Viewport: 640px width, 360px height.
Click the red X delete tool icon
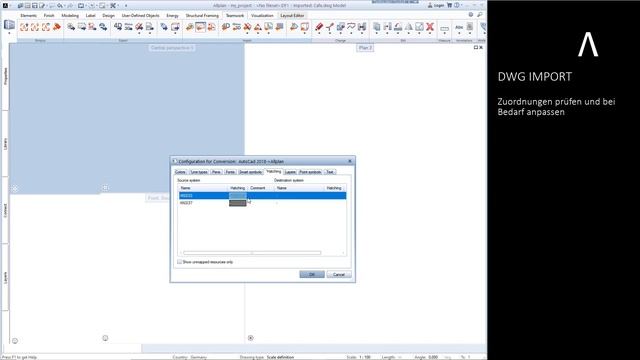[430, 27]
